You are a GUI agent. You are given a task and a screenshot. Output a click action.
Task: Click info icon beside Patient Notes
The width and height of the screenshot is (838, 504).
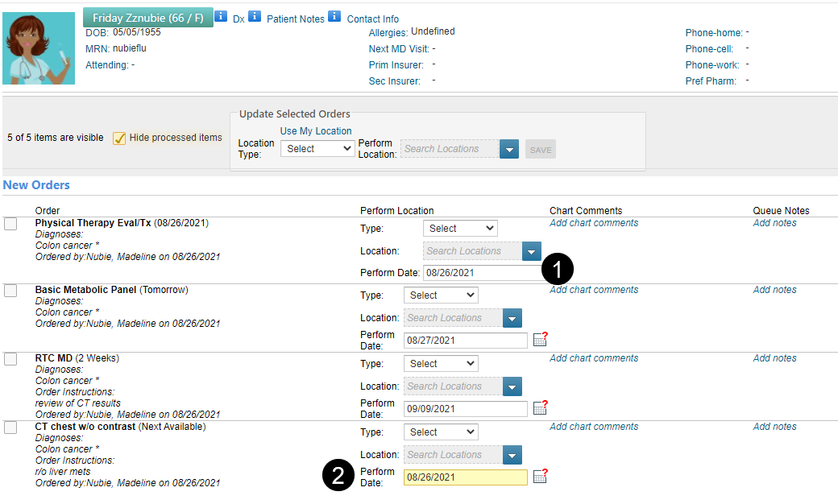tap(334, 16)
